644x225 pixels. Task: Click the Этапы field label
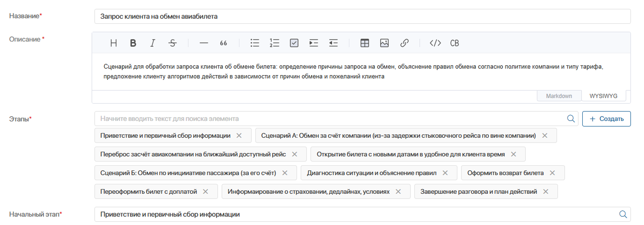20,119
